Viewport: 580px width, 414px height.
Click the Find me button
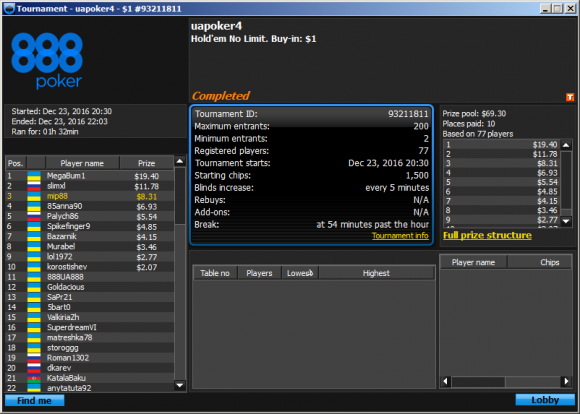point(34,400)
